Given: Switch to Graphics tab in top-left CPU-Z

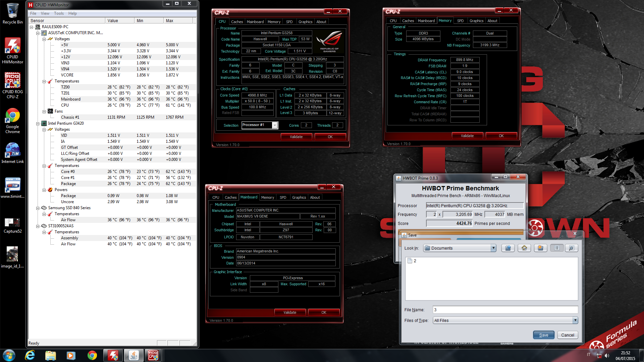Looking at the screenshot, I should coord(305,22).
